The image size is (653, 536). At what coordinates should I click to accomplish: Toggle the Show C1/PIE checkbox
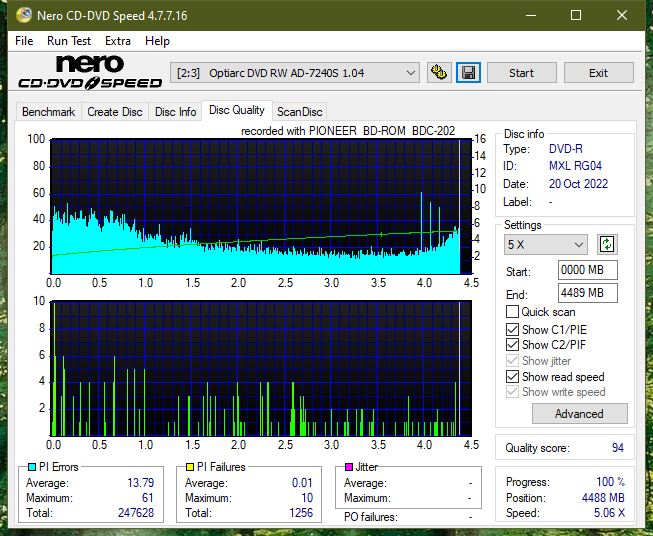[x=512, y=329]
